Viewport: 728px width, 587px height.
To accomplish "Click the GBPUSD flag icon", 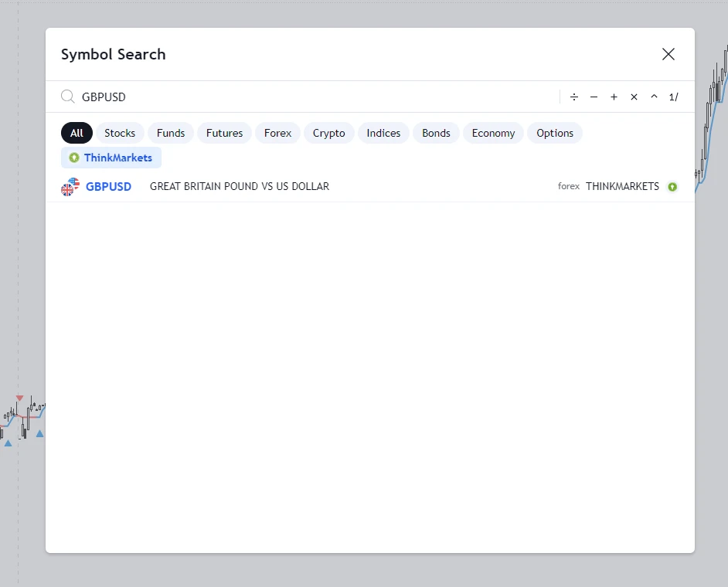I will [x=70, y=186].
